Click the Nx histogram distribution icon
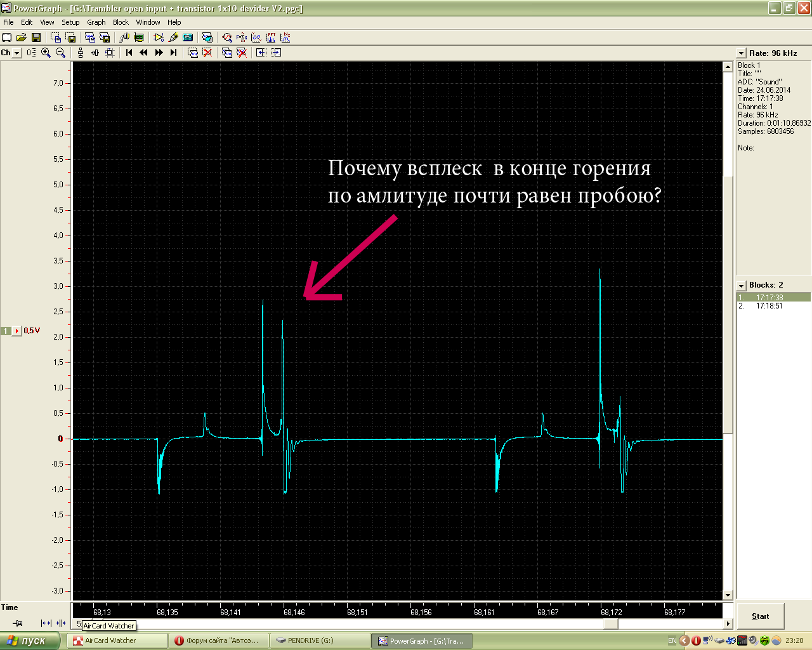Image resolution: width=812 pixels, height=650 pixels. pyautogui.click(x=285, y=37)
